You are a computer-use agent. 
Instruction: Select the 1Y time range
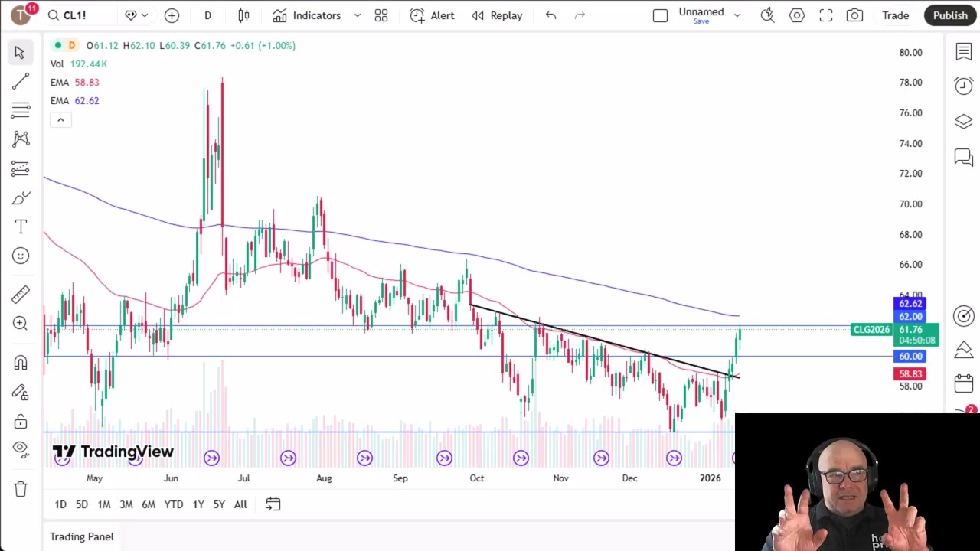pos(198,504)
